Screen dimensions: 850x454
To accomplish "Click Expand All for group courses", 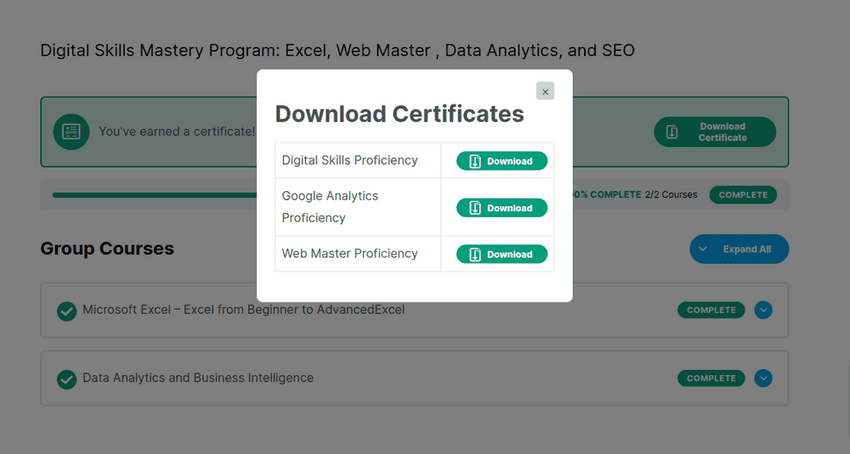I will 739,249.
